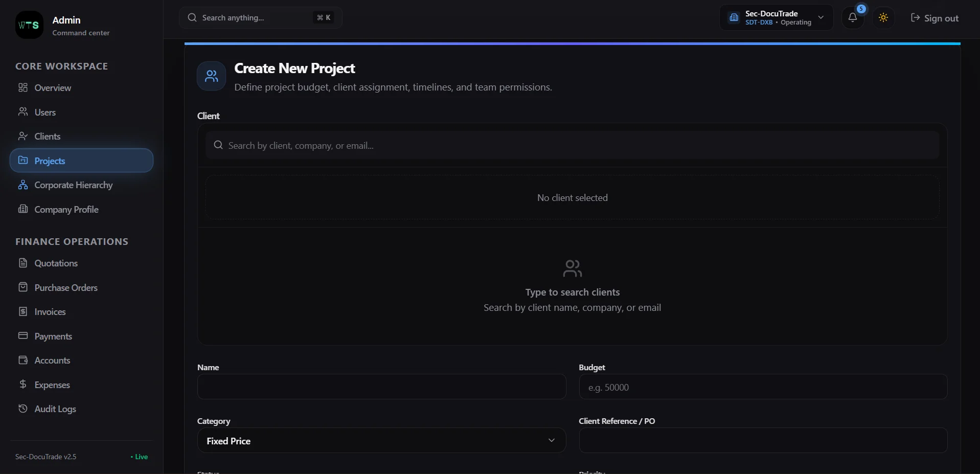Click the Accounts wallet icon

pyautogui.click(x=23, y=360)
